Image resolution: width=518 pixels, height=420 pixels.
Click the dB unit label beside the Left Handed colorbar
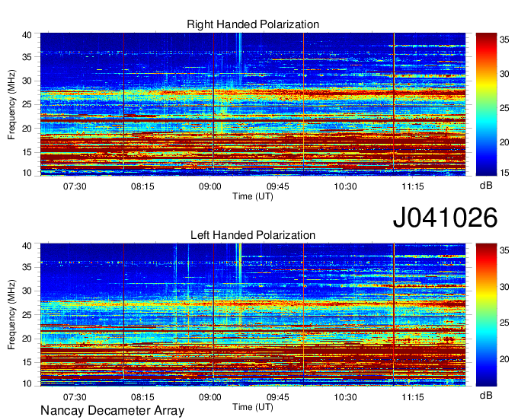(x=486, y=395)
